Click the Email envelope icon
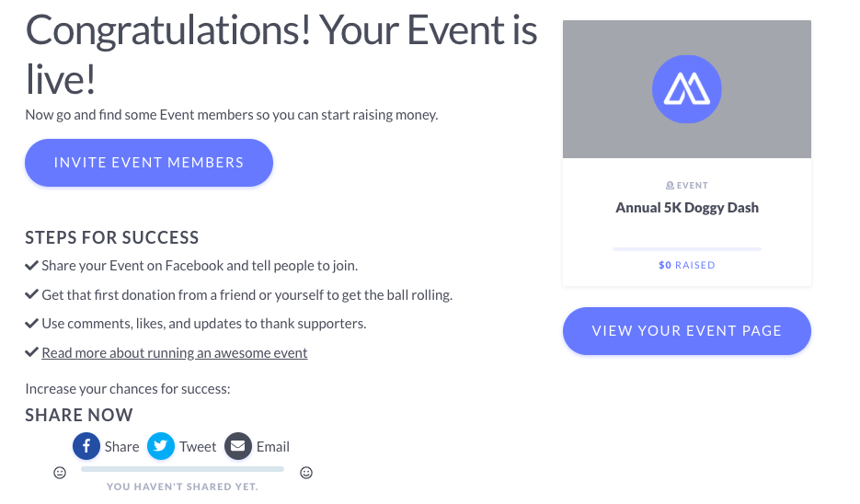 pyautogui.click(x=238, y=446)
